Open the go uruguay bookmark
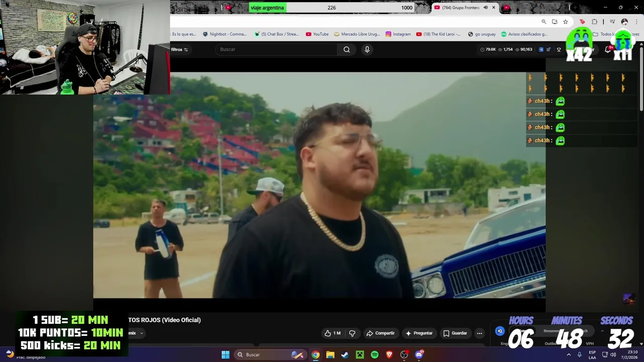Viewport: 644px width, 362px height. (x=481, y=34)
